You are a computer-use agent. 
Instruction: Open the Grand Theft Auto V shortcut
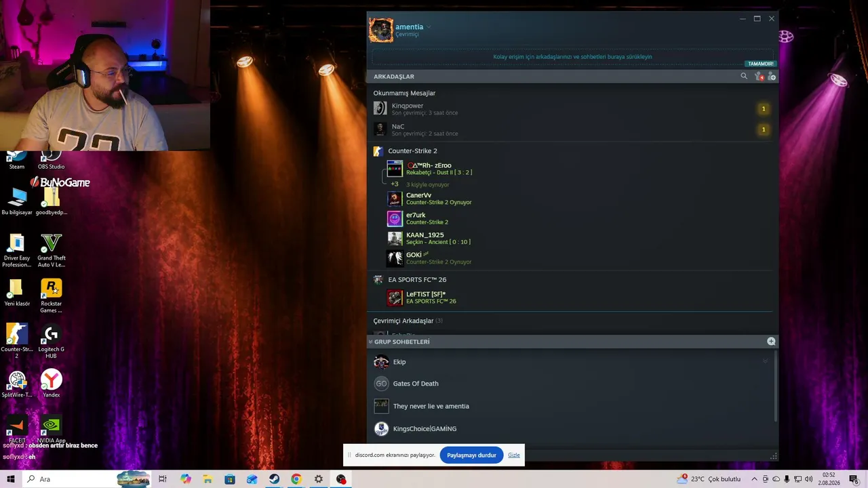[52, 250]
